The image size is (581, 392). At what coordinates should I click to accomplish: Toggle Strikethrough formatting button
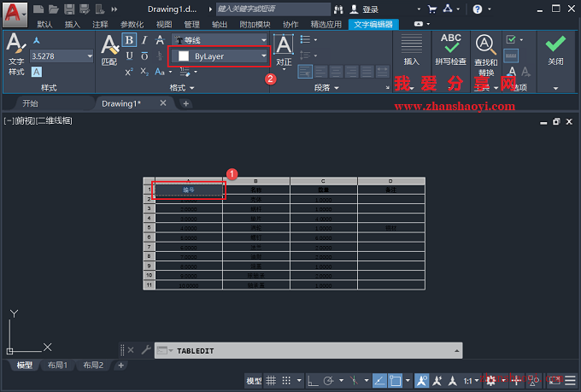click(160, 40)
